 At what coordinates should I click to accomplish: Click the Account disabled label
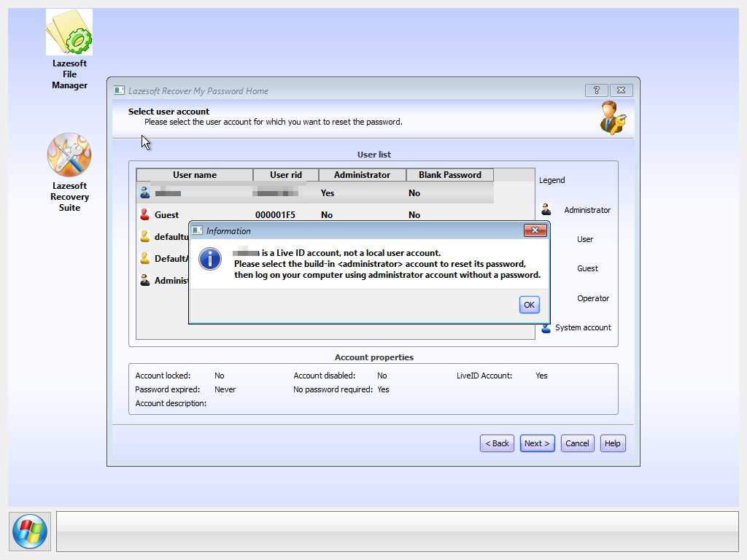pyautogui.click(x=325, y=376)
